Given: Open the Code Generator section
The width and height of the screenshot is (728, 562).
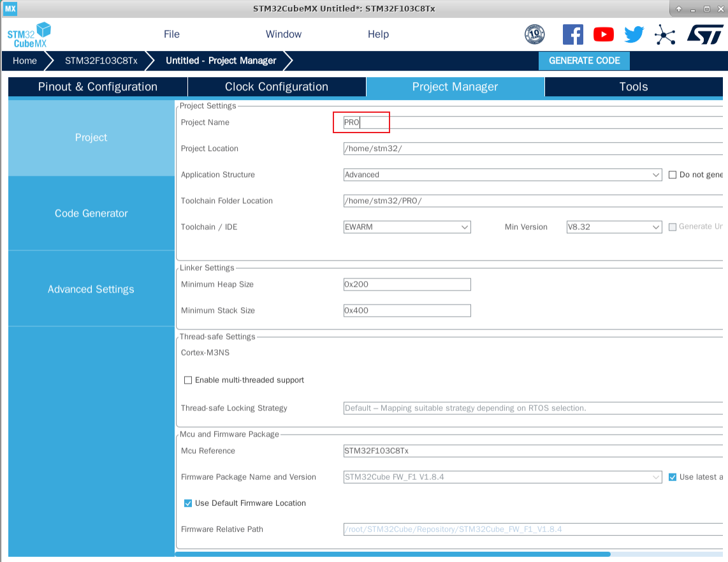Looking at the screenshot, I should 91,213.
